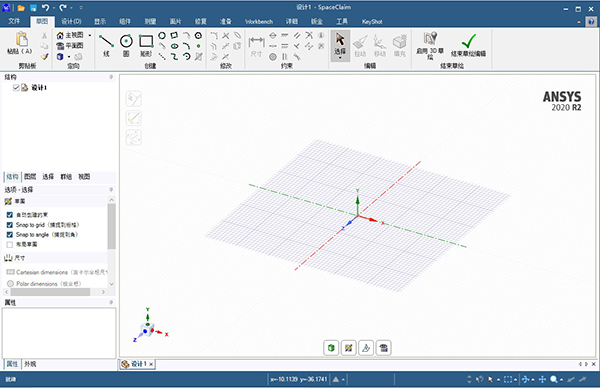This screenshot has height=388, width=600.
Task: Click the zoom magnifier in status bar
Action: tap(553, 379)
